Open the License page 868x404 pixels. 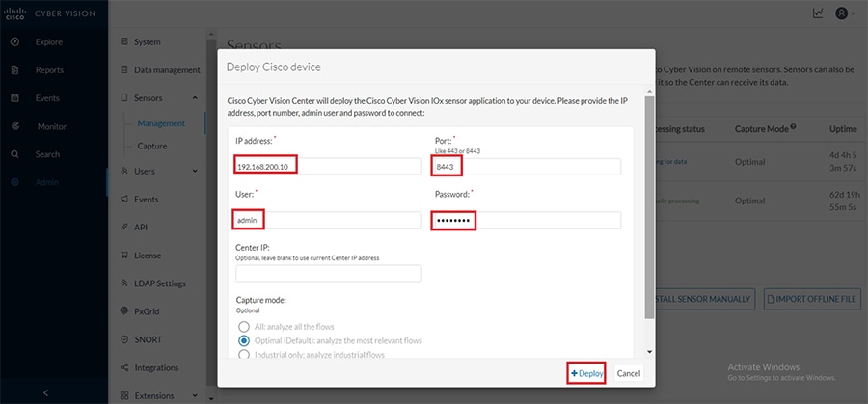click(x=148, y=256)
